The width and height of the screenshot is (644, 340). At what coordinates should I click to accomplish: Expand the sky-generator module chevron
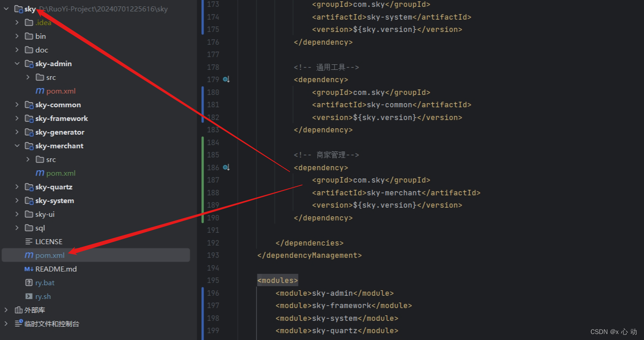pos(17,132)
